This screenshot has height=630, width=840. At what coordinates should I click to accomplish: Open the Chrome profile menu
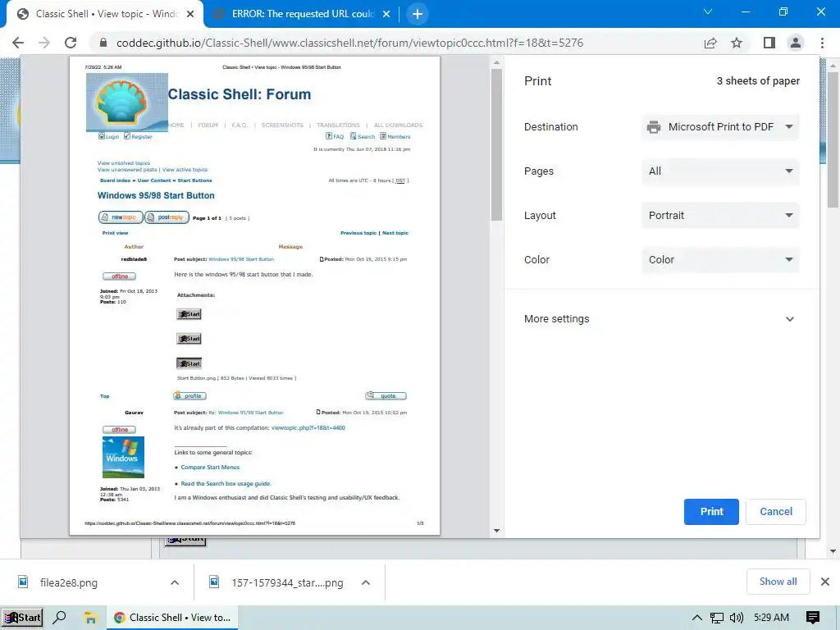point(796,43)
